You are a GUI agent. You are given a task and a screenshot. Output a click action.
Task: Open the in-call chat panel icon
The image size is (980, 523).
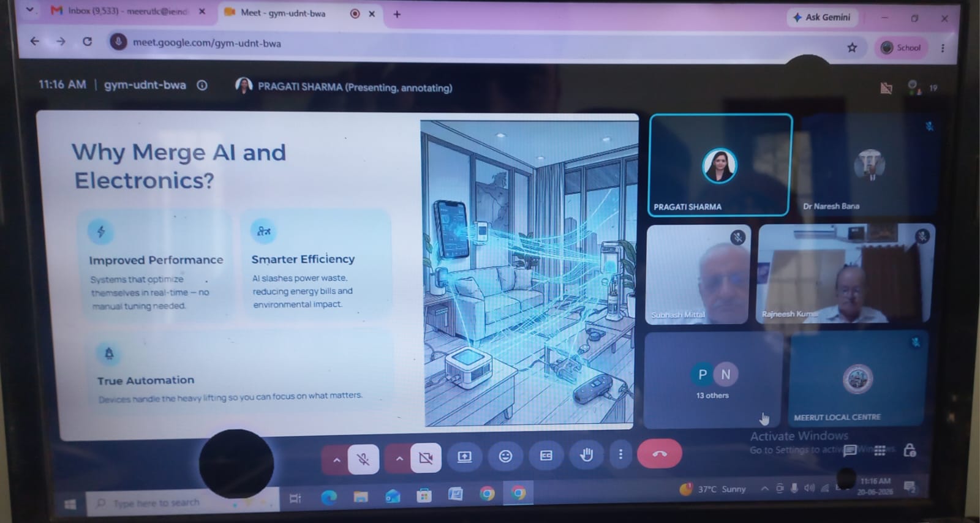(850, 451)
